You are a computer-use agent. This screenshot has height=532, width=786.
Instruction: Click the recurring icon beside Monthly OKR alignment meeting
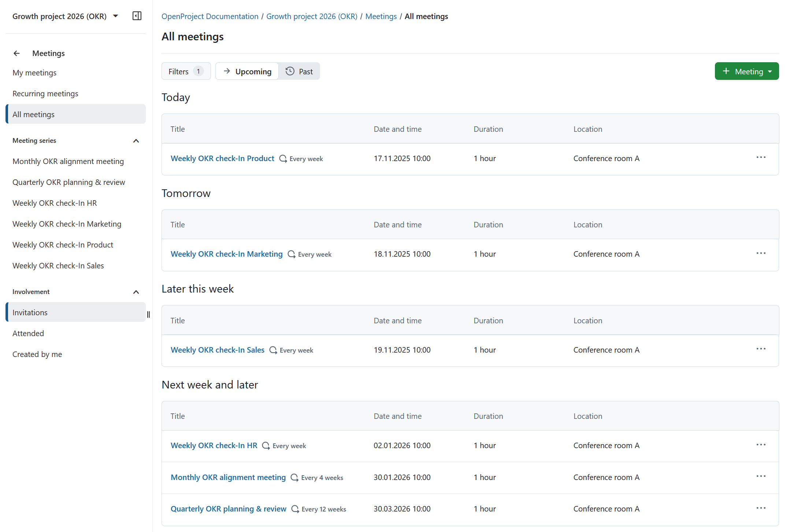click(x=294, y=477)
